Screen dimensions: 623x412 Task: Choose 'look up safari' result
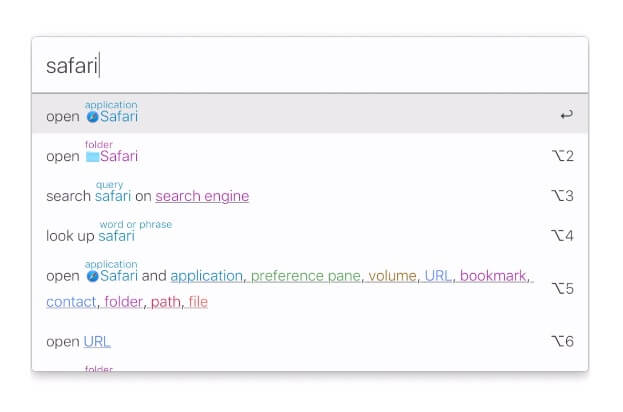(310, 232)
